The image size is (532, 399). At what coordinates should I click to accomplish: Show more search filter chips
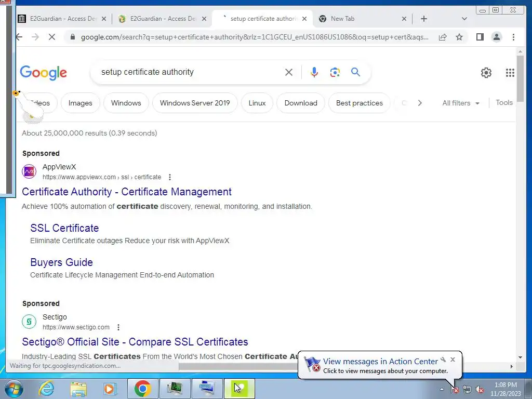[x=420, y=103]
